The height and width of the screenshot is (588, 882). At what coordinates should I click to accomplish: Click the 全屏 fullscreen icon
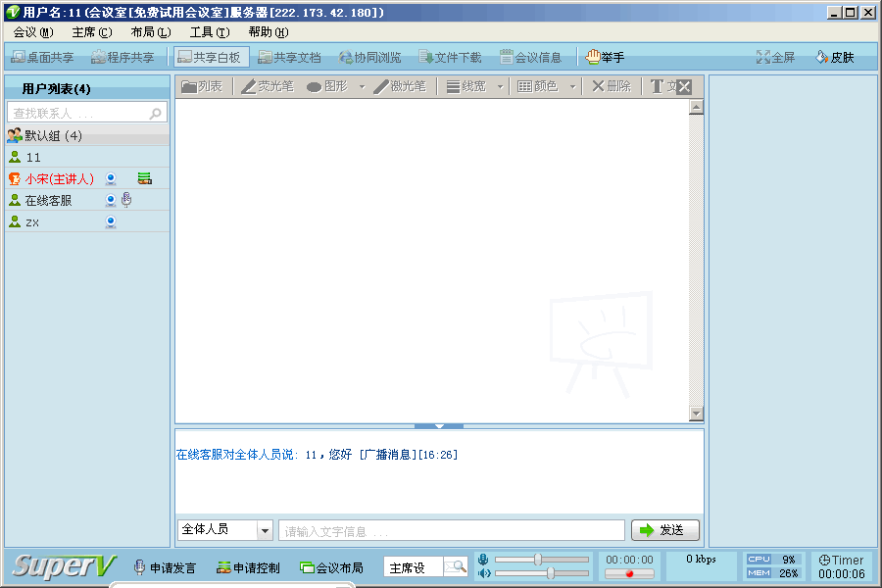[763, 58]
